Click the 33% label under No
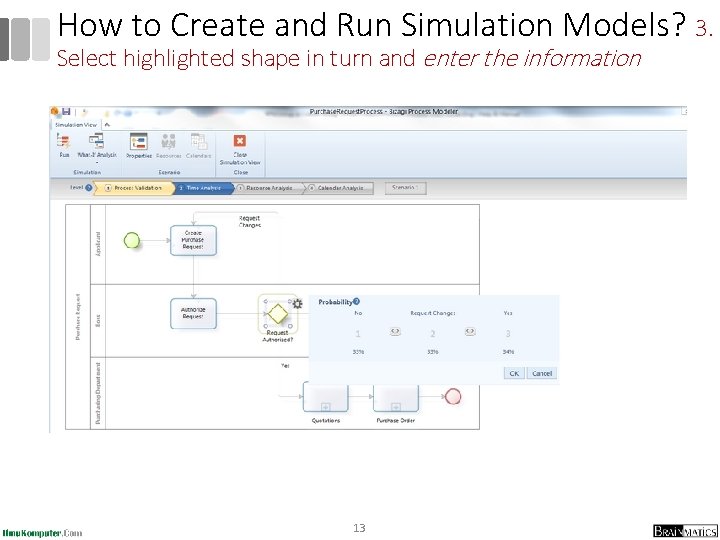This screenshot has width=720, height=540. pyautogui.click(x=358, y=352)
